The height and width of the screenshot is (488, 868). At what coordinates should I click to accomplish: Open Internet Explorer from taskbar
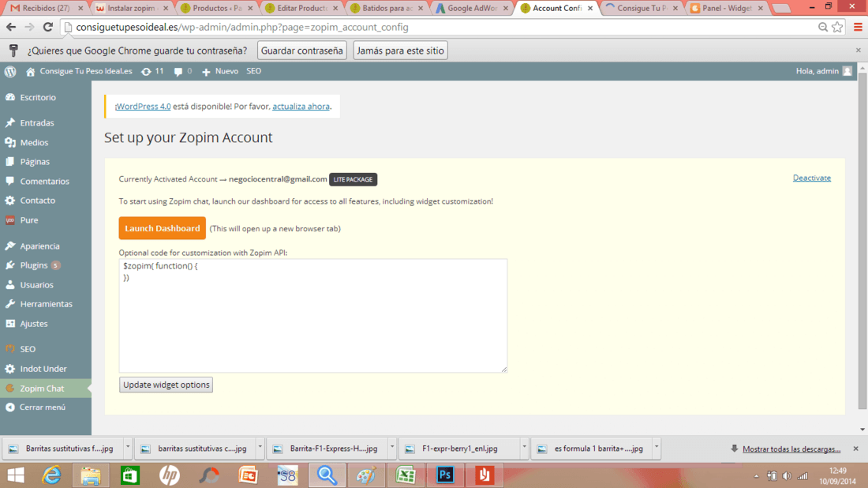(51, 475)
